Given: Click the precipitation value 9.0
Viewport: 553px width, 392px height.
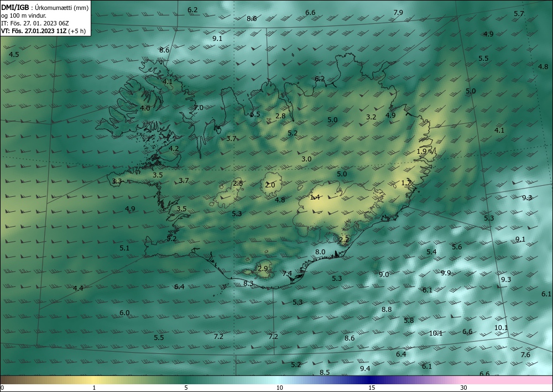Looking at the screenshot, I should [x=384, y=274].
